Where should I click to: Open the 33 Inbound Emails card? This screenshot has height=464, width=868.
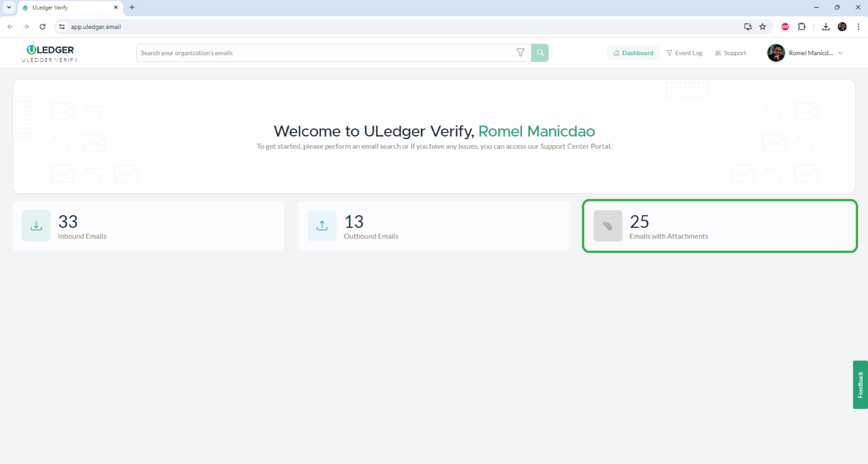[148, 226]
